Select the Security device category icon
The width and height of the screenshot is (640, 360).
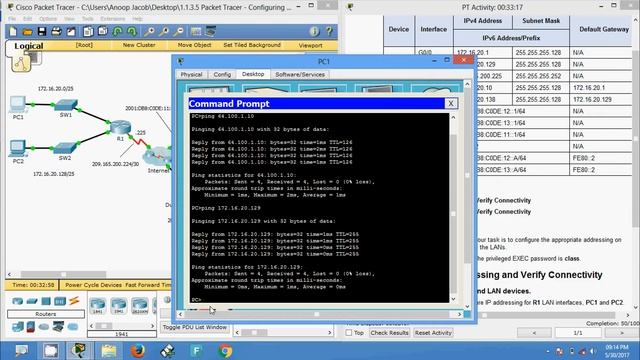pos(31,327)
